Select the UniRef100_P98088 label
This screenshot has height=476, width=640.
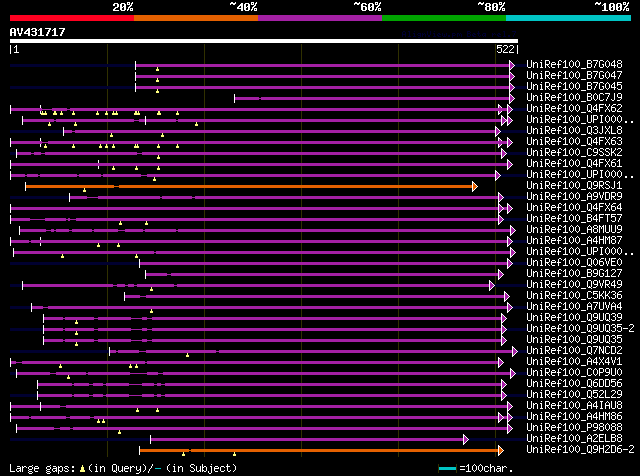(574, 428)
